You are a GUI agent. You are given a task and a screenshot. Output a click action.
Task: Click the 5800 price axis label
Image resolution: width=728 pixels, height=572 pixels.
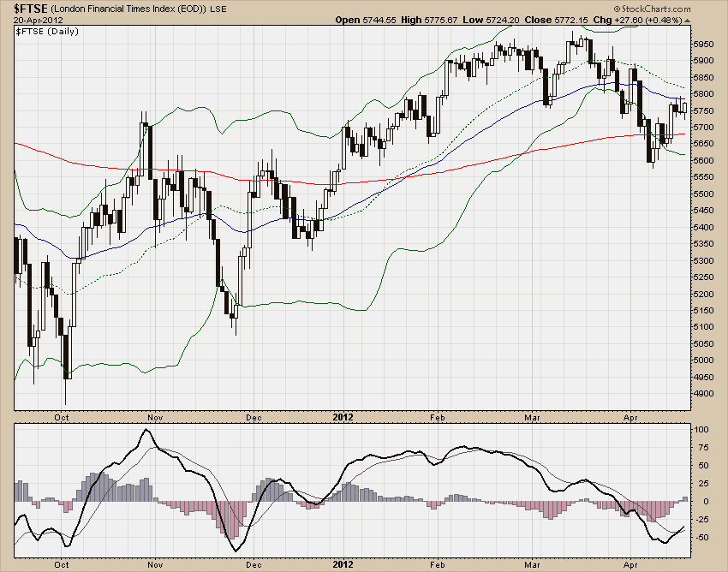[703, 94]
